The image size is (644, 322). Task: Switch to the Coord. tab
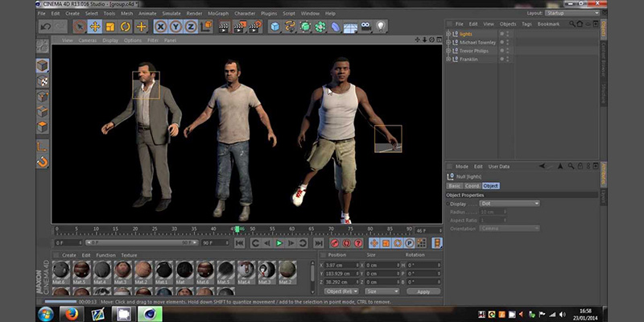(473, 186)
